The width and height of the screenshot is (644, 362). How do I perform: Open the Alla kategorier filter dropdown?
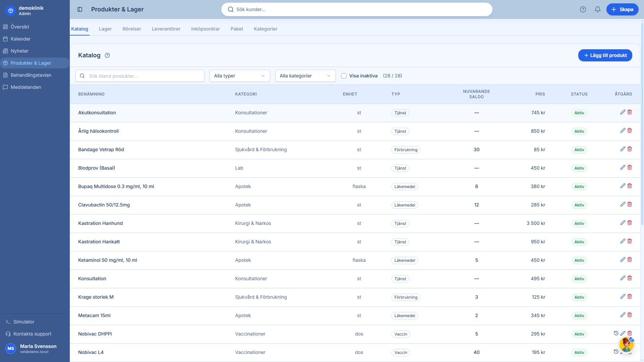point(305,76)
